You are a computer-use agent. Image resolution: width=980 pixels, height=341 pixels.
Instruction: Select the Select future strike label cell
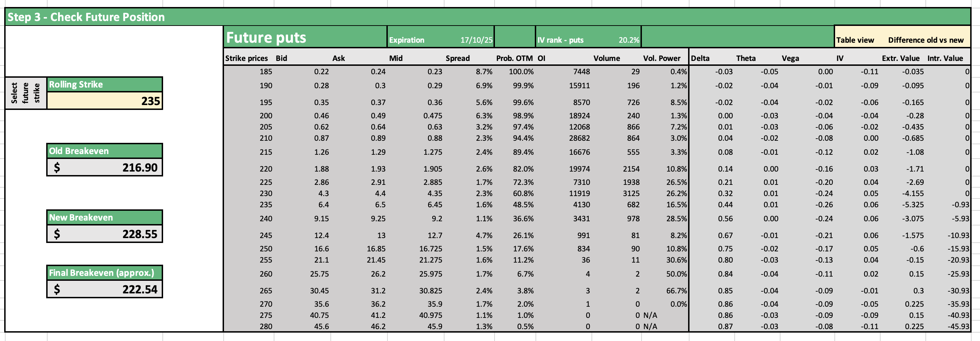coord(26,93)
